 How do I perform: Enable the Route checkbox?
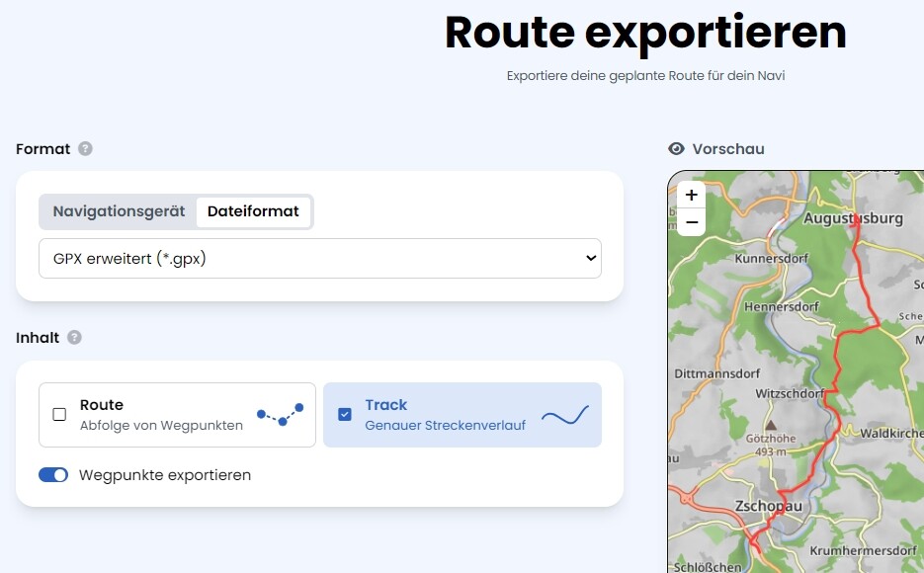(x=59, y=415)
